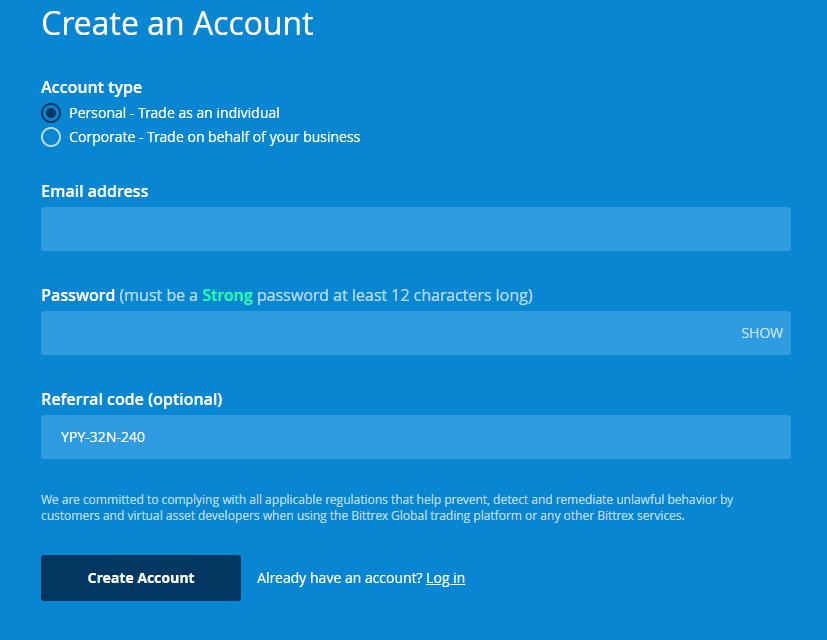
Task: Click the 'Already have an account?' text
Action: coord(340,578)
